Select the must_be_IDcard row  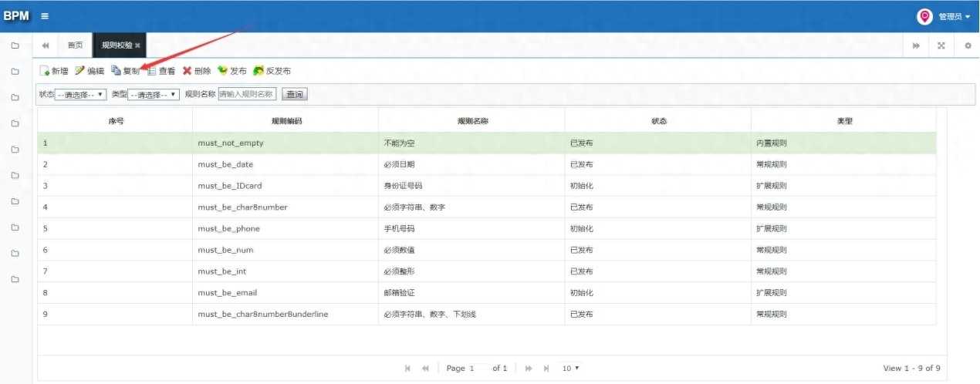tap(487, 186)
